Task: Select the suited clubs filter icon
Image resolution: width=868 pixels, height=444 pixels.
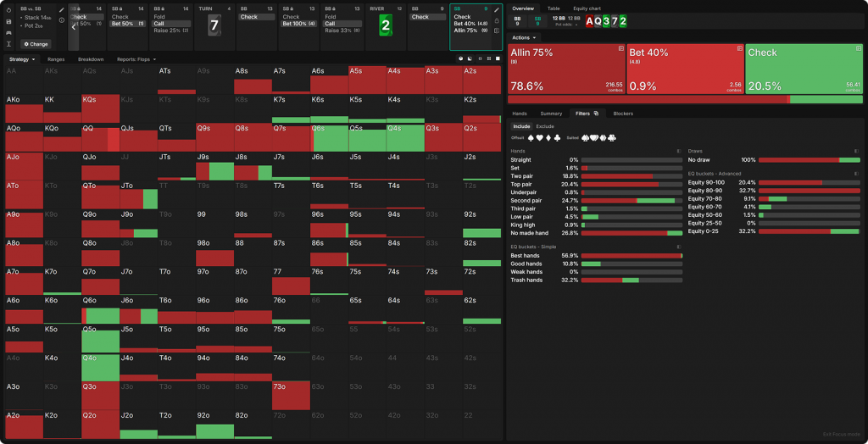Action: point(612,137)
